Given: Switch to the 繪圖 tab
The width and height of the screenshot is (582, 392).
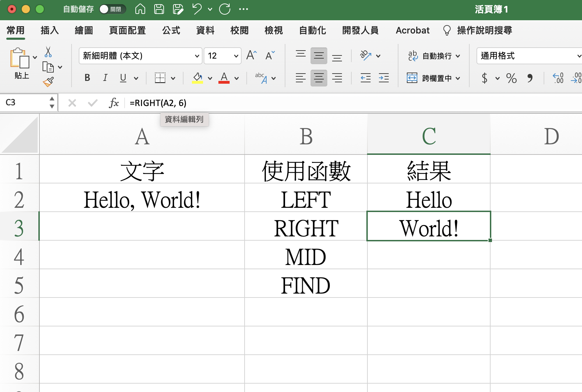Looking at the screenshot, I should click(84, 30).
